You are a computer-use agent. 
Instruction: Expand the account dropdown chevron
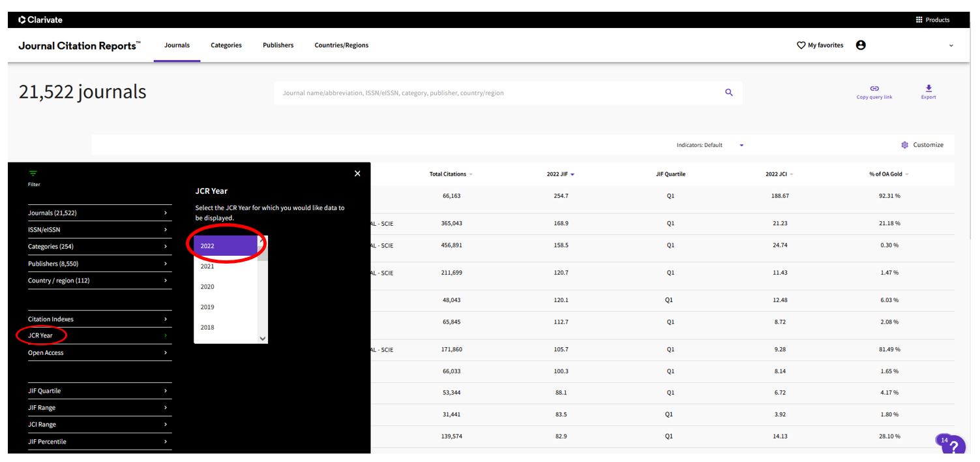tap(951, 46)
